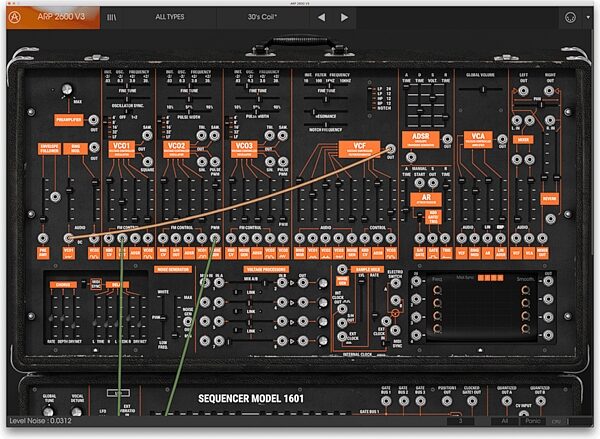This screenshot has width=600, height=439.
Task: Click the Panic button in the status bar
Action: pyautogui.click(x=533, y=421)
